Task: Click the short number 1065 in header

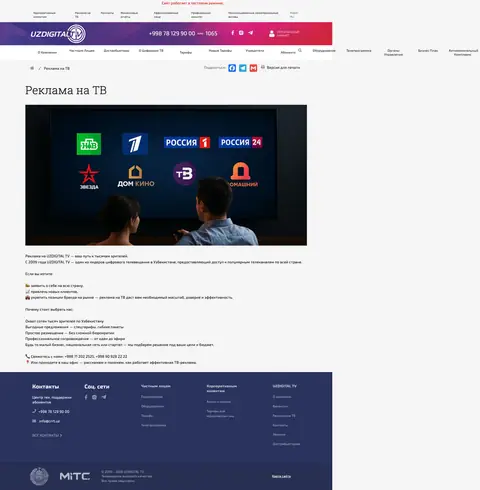Action: click(211, 33)
